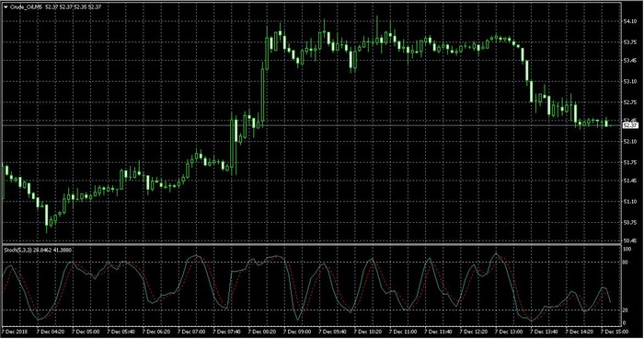
Task: Click the 7 Dec 13:00 time label
Action: [510, 332]
